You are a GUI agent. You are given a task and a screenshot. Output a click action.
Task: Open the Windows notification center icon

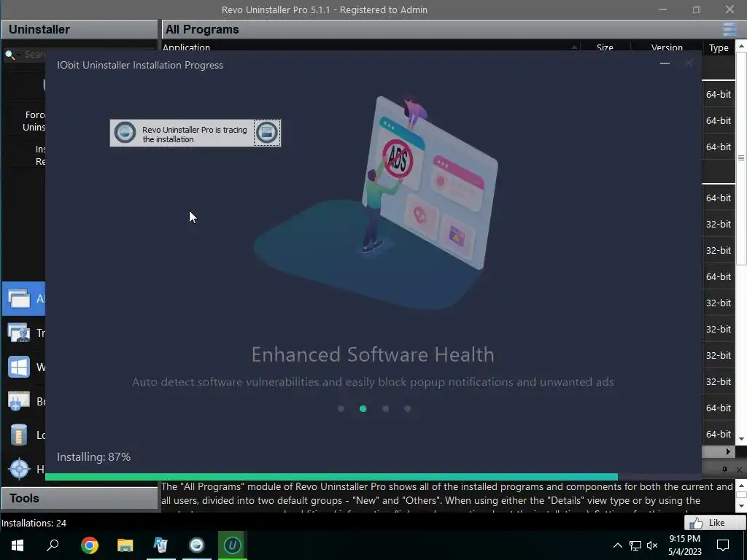point(723,545)
